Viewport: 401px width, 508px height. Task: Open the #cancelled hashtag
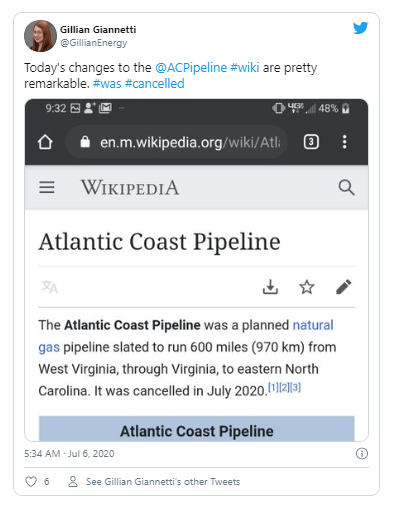tap(154, 83)
